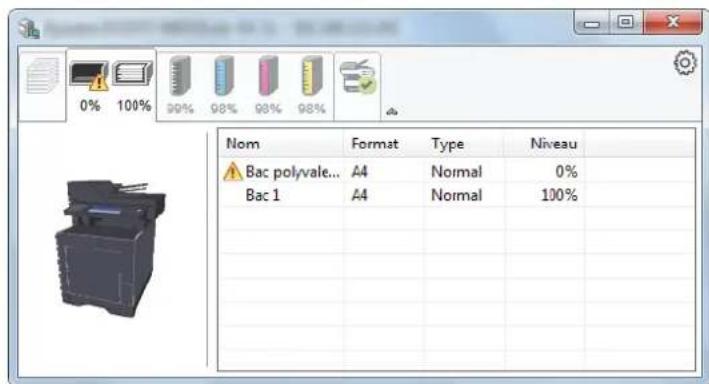
Task: Sort the table by Nom column
Action: click(x=281, y=144)
